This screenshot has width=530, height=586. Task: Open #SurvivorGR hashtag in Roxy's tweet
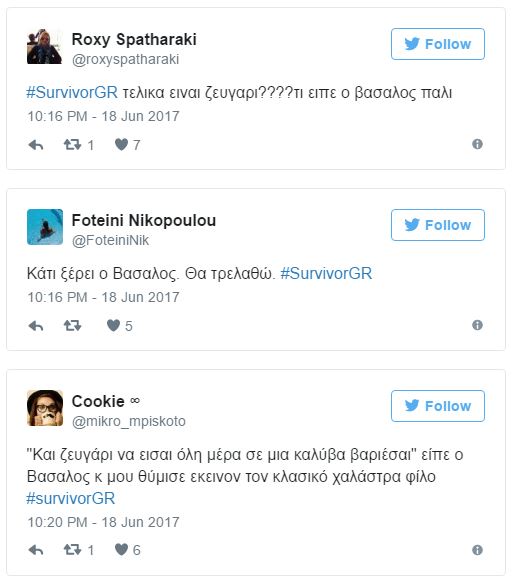pyautogui.click(x=72, y=92)
